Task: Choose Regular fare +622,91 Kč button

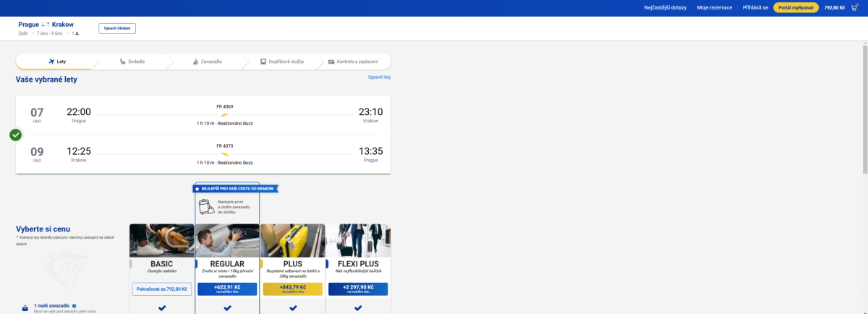Action: 227,289
